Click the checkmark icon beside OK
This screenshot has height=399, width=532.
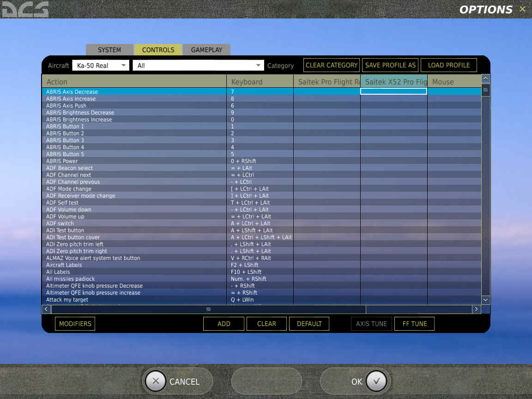[x=376, y=381]
